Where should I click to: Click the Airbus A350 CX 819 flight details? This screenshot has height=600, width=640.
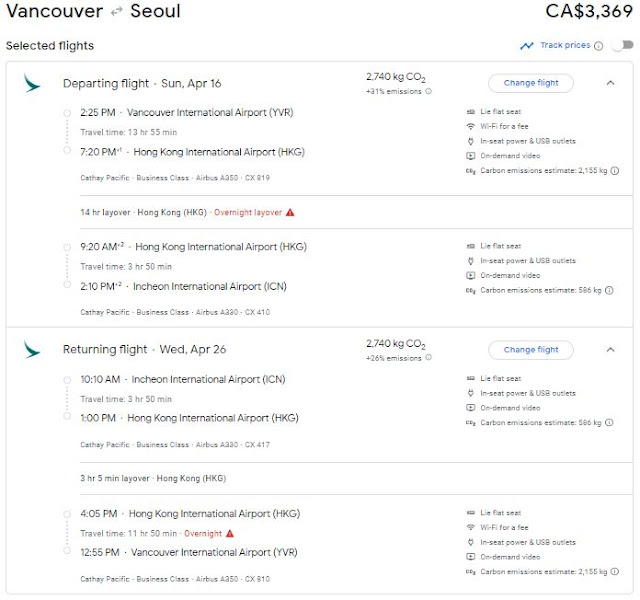pos(175,178)
